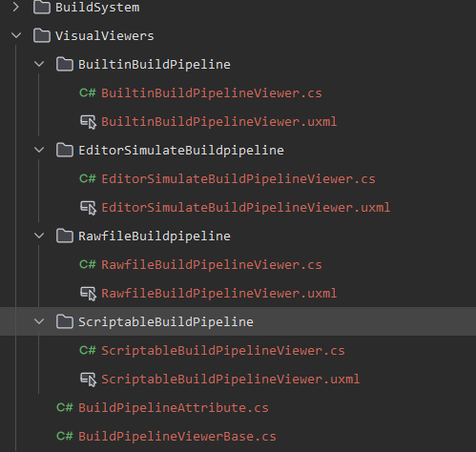Click UXML icon of RawfileBuildPipelineViewer.uxml
This screenshot has width=476, height=452.
(88, 294)
